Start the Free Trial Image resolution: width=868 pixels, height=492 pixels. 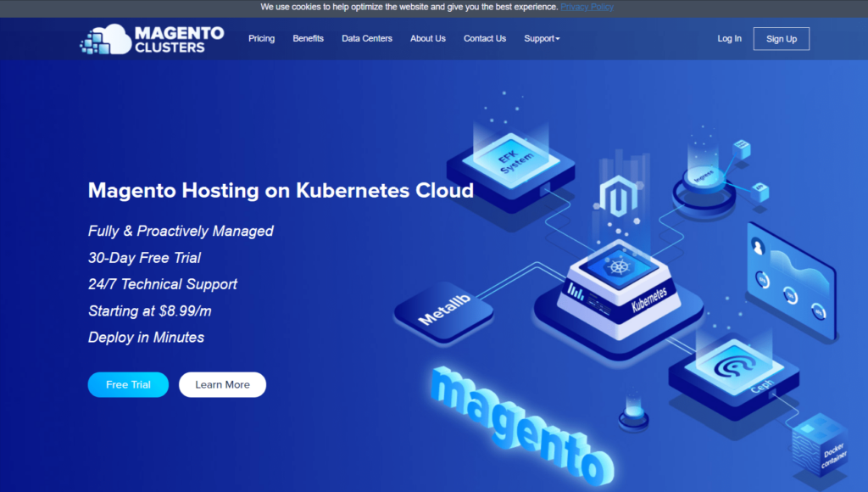click(x=128, y=384)
